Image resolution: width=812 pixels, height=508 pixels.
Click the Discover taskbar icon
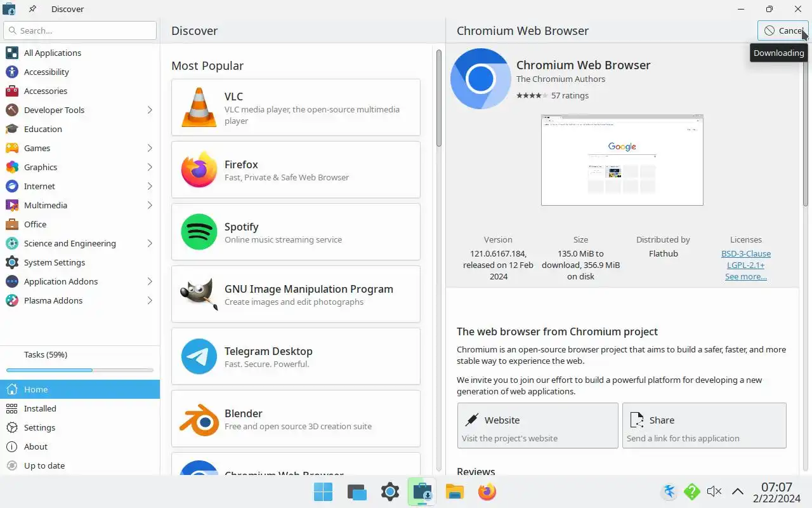[422, 491]
